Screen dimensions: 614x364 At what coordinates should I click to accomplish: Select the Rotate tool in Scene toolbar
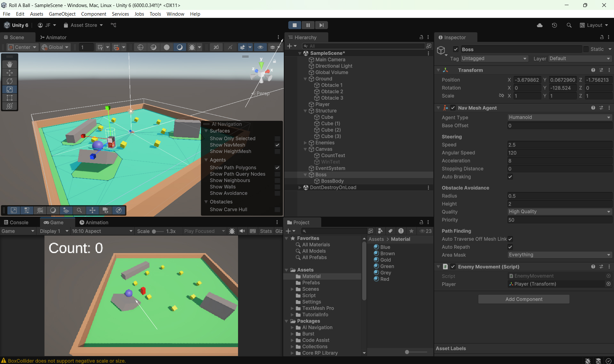click(10, 81)
